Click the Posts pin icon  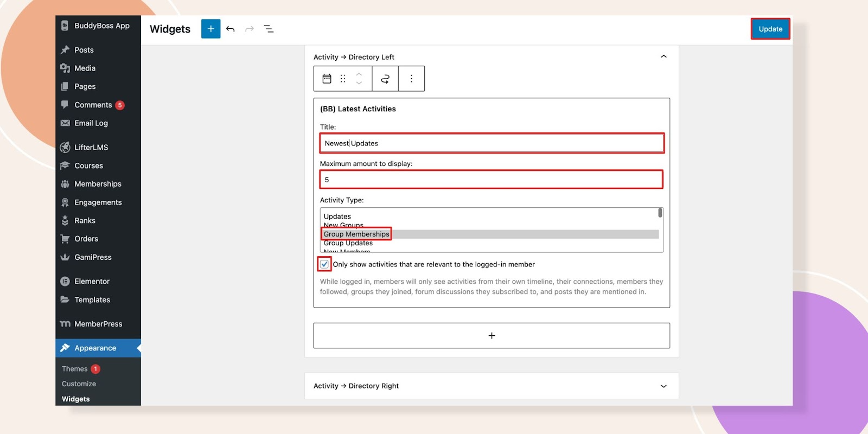65,50
